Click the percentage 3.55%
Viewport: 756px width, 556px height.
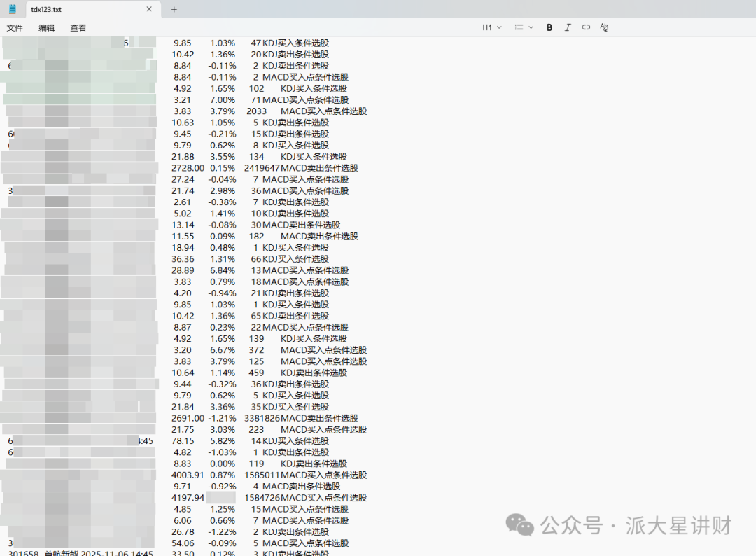tap(223, 157)
